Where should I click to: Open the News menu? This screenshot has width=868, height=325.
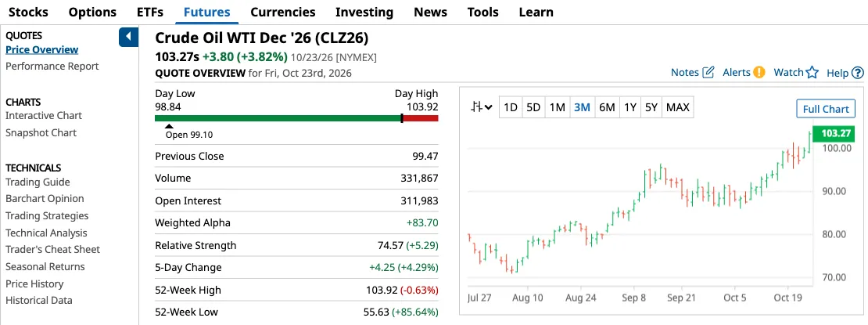coord(430,12)
